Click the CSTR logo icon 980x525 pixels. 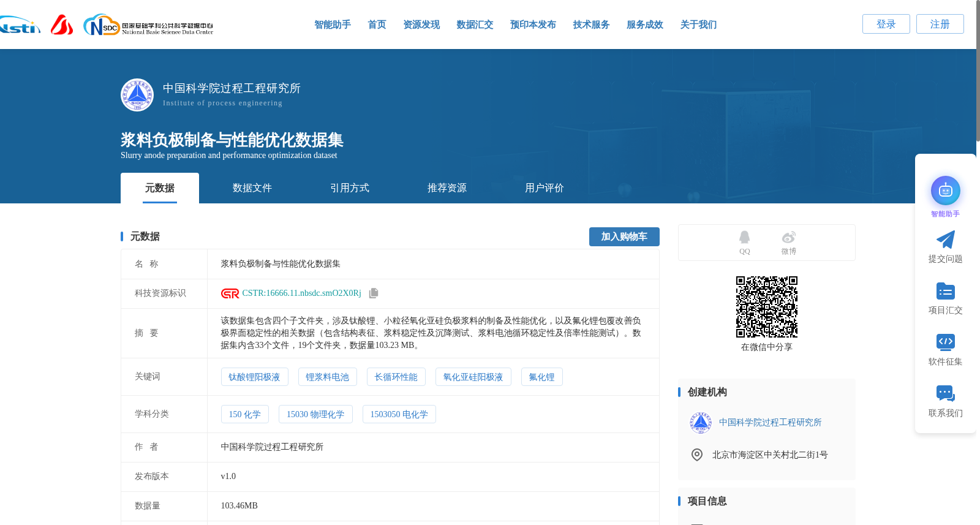pyautogui.click(x=230, y=293)
